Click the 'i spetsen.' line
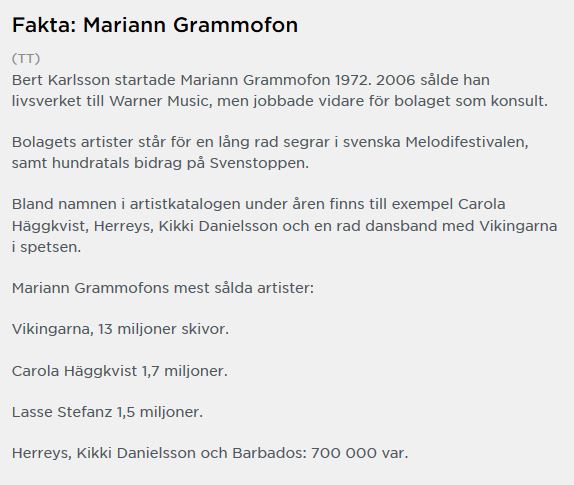574x485 pixels. pos(46,247)
